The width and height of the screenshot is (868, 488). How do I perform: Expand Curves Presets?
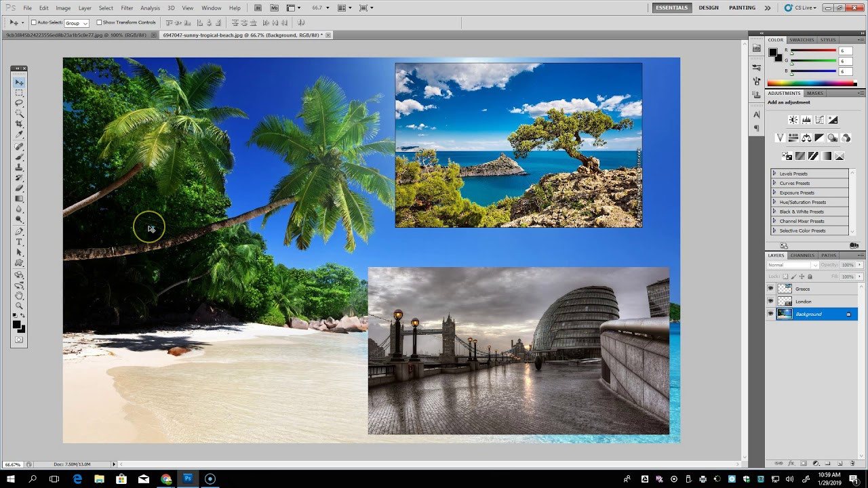[x=774, y=183]
